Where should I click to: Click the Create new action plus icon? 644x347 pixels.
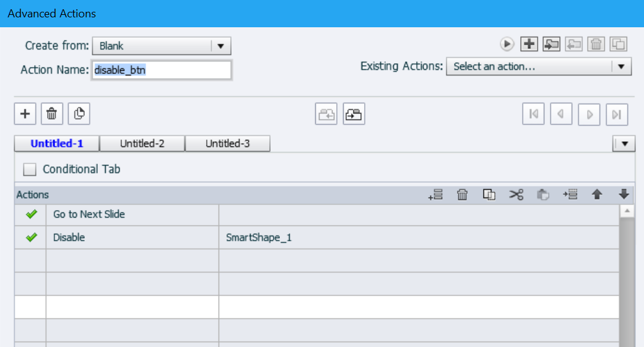[528, 44]
